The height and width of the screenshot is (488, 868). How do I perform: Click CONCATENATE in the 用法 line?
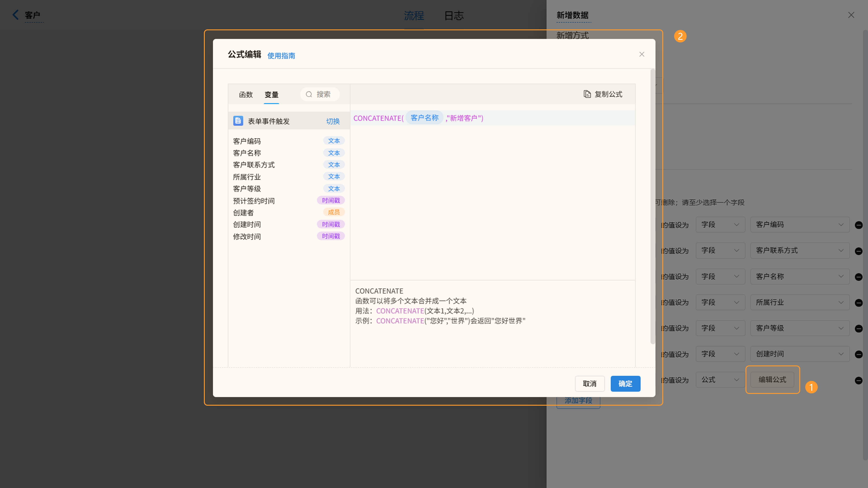coord(400,311)
